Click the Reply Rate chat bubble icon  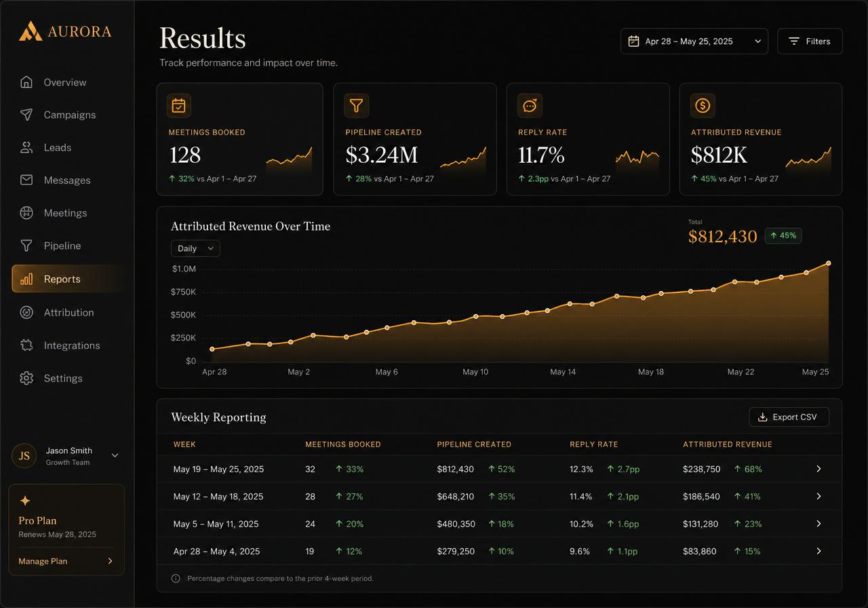coord(530,105)
